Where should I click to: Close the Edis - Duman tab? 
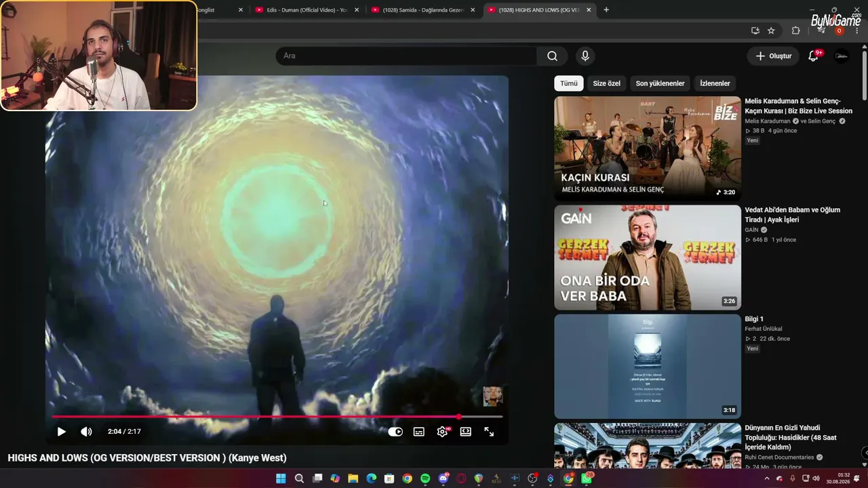tap(357, 10)
